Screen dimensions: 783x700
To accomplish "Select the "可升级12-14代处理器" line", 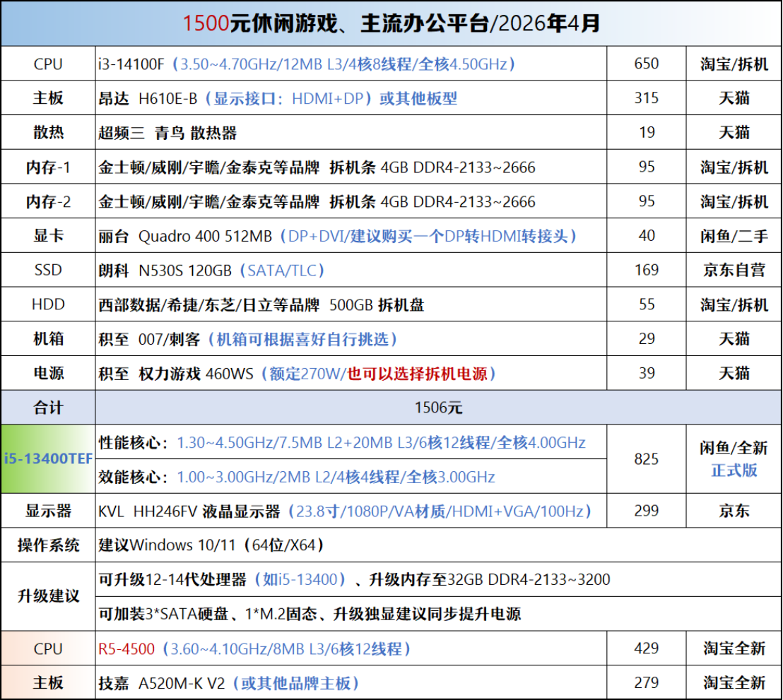I will (x=438, y=579).
